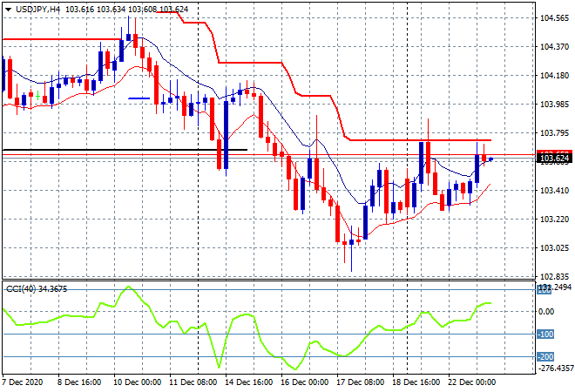575x392 pixels.
Task: Click the 103.220 price axis label
Action: (554, 220)
